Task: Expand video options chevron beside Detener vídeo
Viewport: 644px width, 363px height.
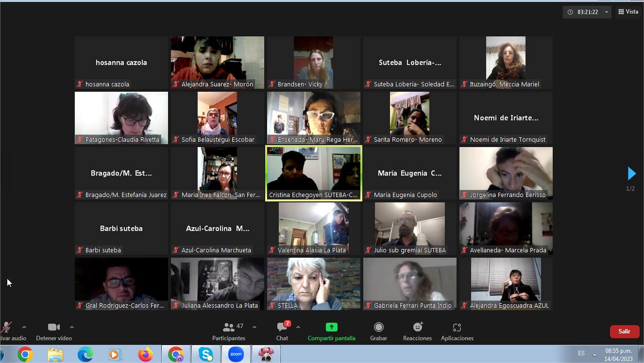Action: click(x=72, y=327)
